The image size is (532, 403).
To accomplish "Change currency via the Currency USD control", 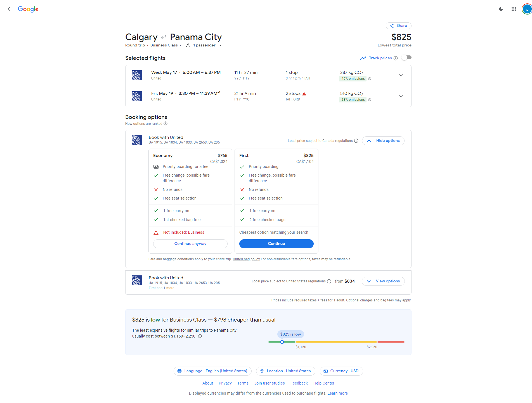I will (x=341, y=371).
